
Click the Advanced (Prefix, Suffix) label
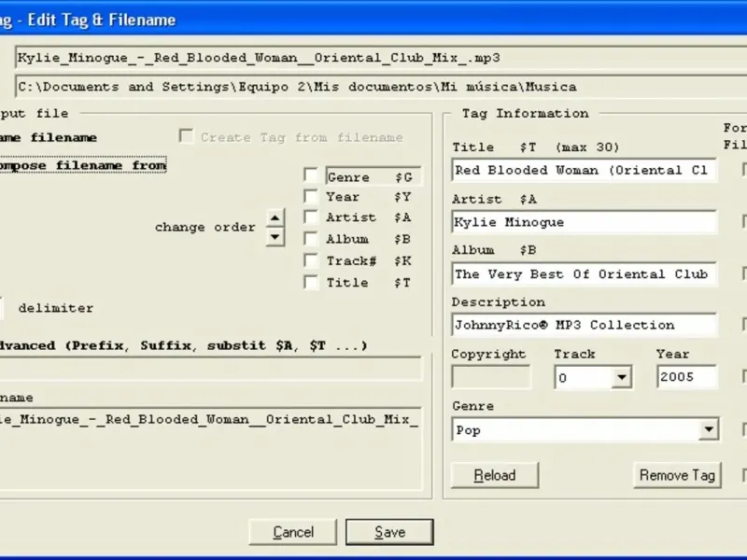[x=183, y=345]
